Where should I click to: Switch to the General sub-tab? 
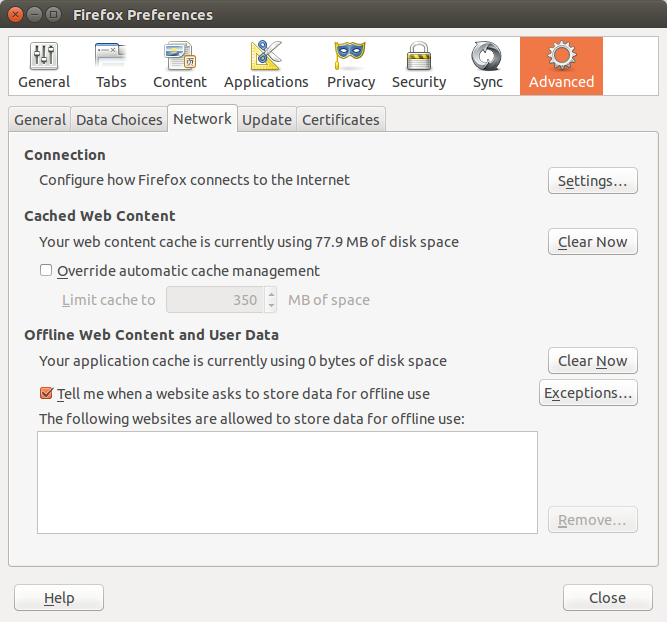[40, 120]
